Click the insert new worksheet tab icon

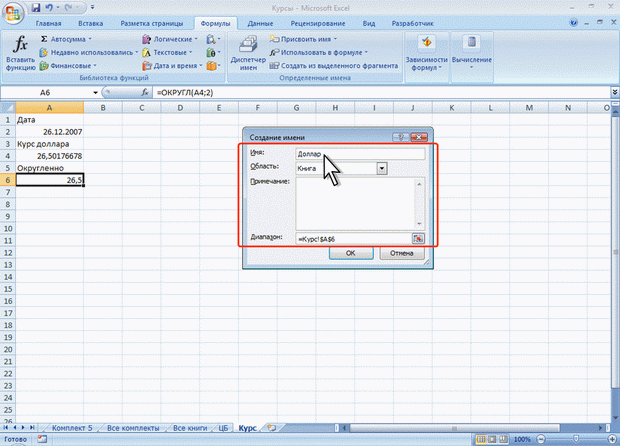point(271,427)
